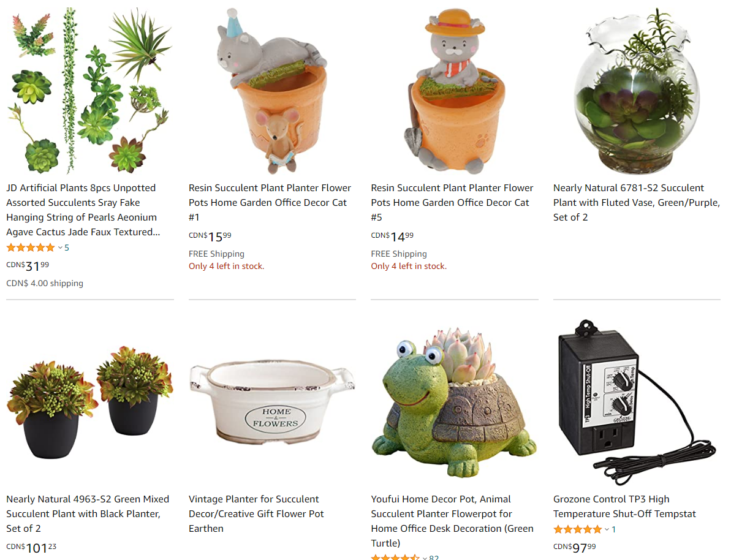
Task: Open the JD Artificial Plants 8pcs image
Action: [90, 91]
